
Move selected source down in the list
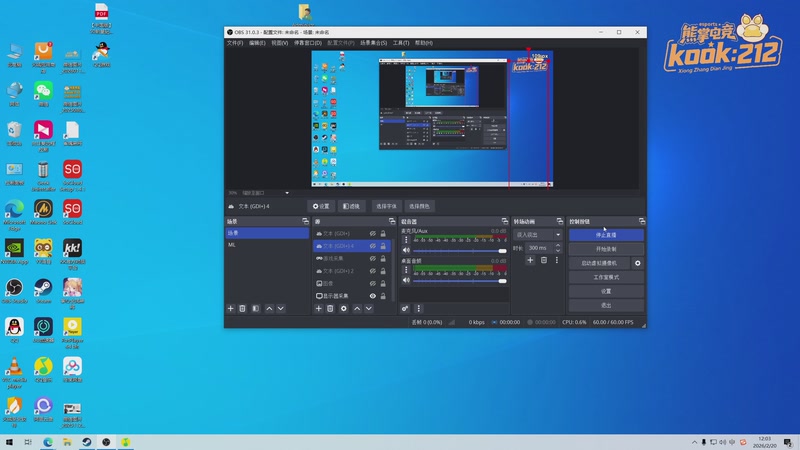pyautogui.click(x=369, y=309)
